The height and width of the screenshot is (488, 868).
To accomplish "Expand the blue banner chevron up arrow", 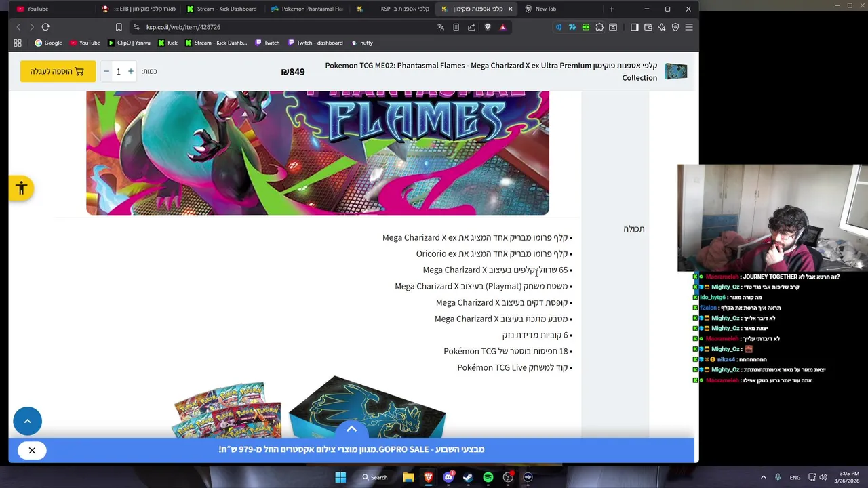I will pos(351,429).
